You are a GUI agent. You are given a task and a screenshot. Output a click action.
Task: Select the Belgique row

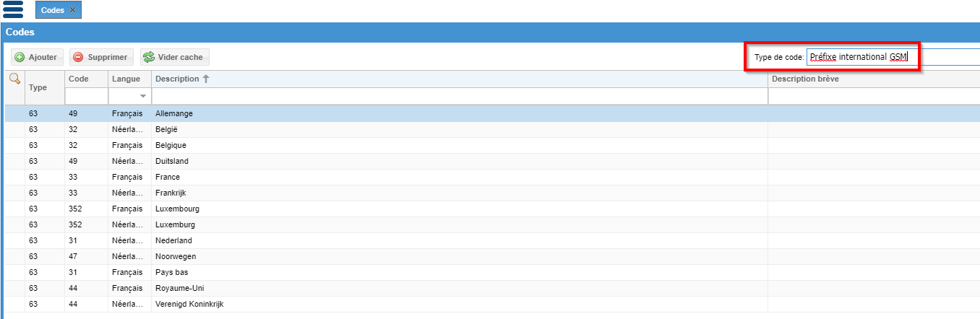click(x=492, y=145)
